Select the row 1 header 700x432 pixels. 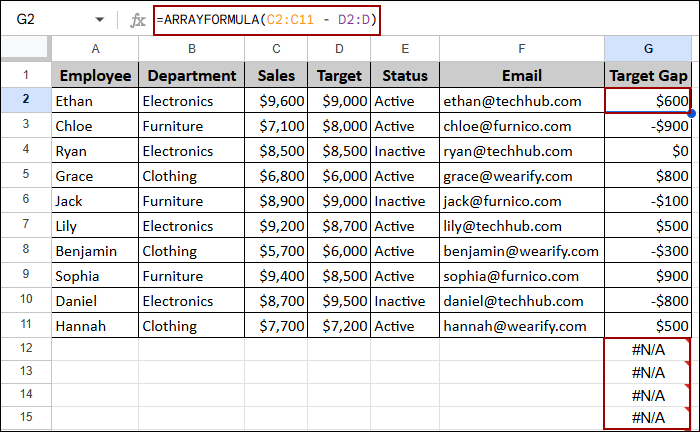[x=26, y=75]
